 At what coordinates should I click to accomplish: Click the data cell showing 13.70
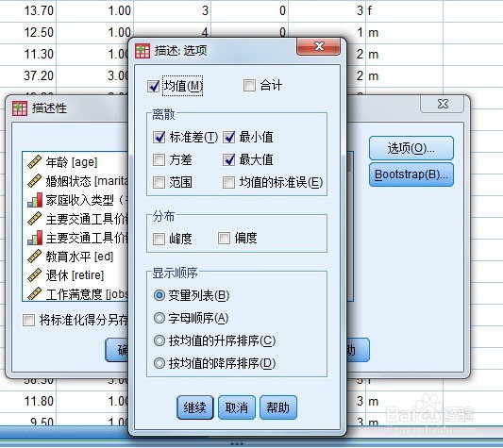tap(28, 10)
